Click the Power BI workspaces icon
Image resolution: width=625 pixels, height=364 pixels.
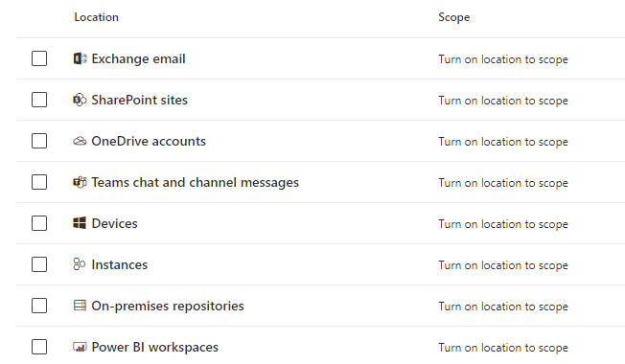pos(80,347)
